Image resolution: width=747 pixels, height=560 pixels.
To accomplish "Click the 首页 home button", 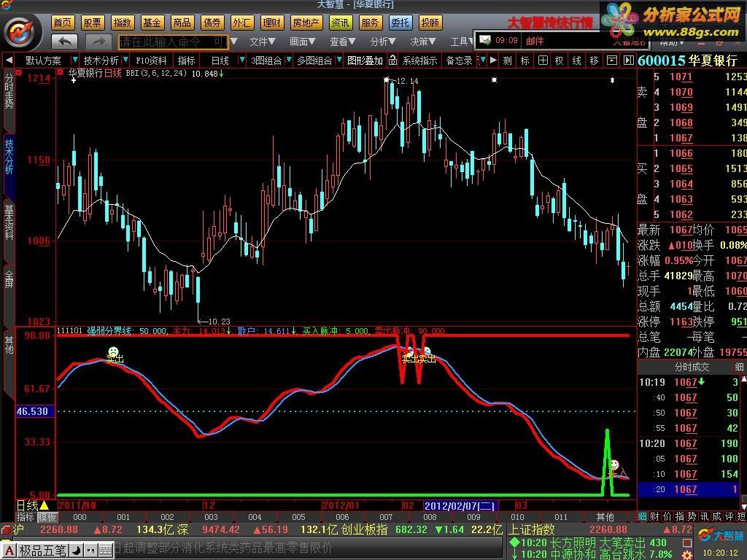I will (63, 23).
